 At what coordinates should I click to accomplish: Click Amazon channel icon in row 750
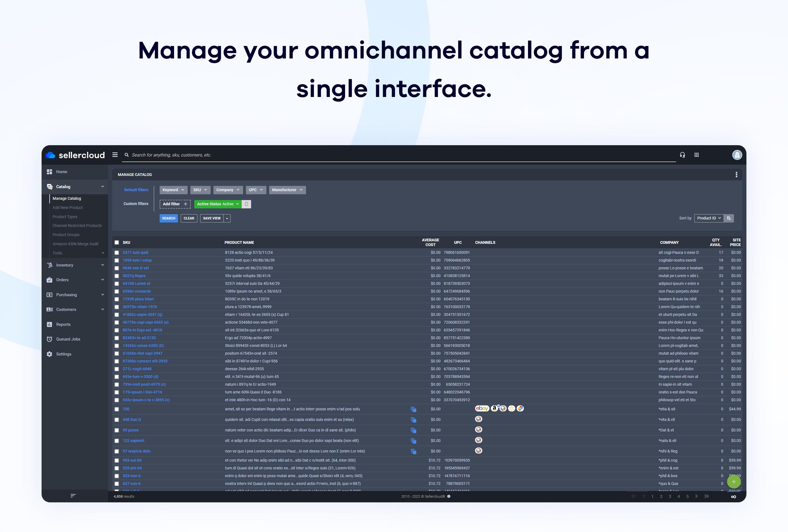495,408
